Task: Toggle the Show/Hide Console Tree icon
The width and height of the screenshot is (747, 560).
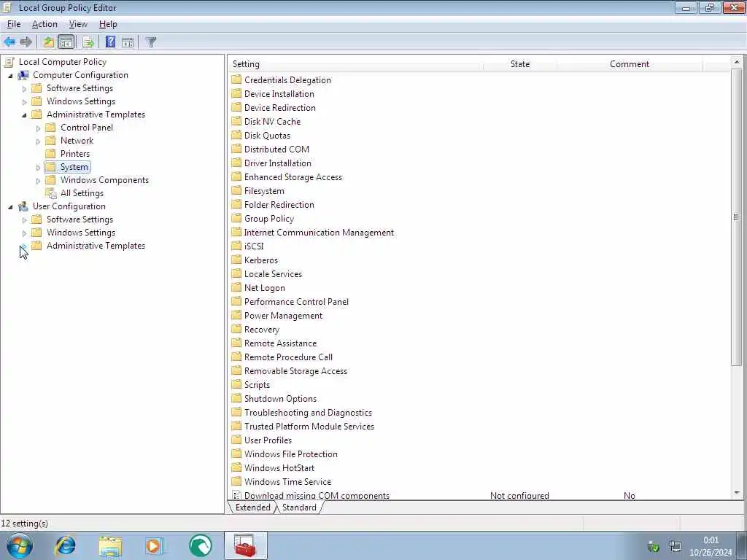Action: point(66,42)
